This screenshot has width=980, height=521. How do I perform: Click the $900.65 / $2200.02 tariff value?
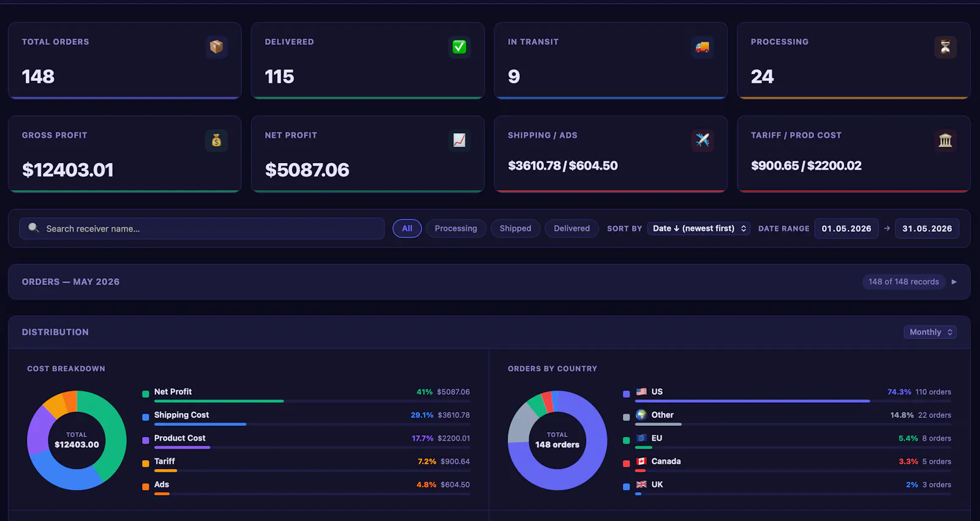[806, 165]
